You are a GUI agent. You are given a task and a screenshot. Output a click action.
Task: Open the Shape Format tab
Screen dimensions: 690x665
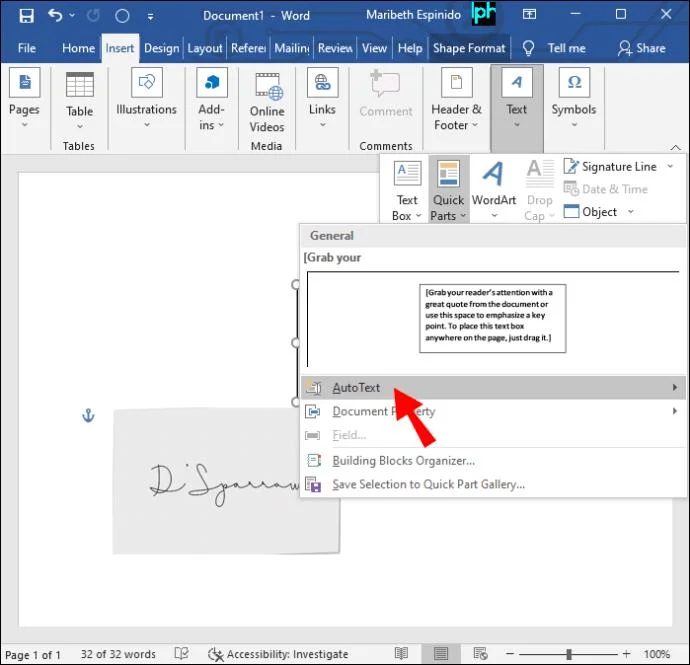pos(469,48)
